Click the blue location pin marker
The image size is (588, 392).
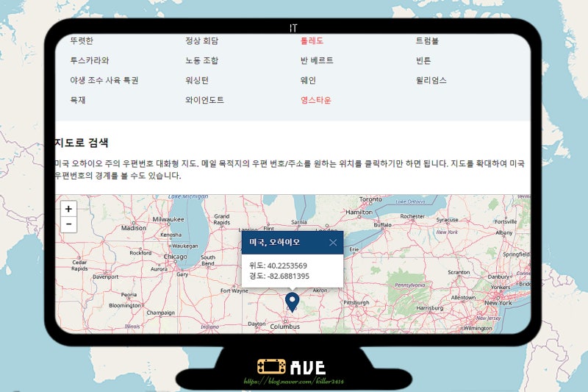[292, 302]
